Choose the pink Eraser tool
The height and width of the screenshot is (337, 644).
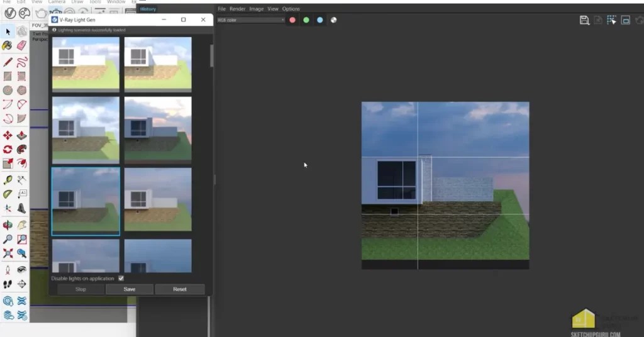click(22, 45)
